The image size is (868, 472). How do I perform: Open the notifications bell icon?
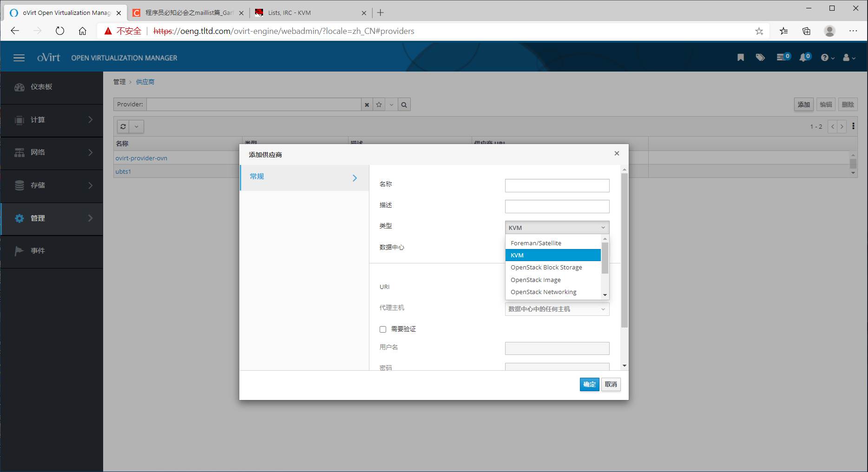coord(804,58)
